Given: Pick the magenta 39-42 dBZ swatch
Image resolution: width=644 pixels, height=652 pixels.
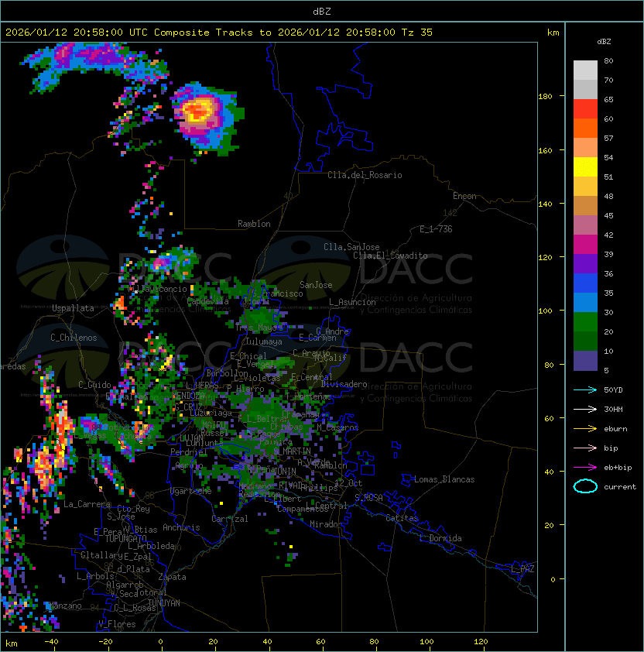Looking at the screenshot, I should (x=585, y=245).
